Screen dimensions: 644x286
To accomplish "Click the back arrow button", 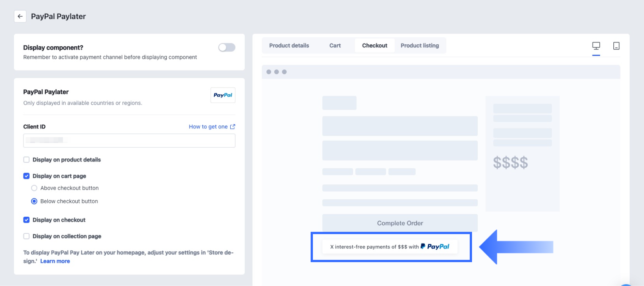I will 20,16.
